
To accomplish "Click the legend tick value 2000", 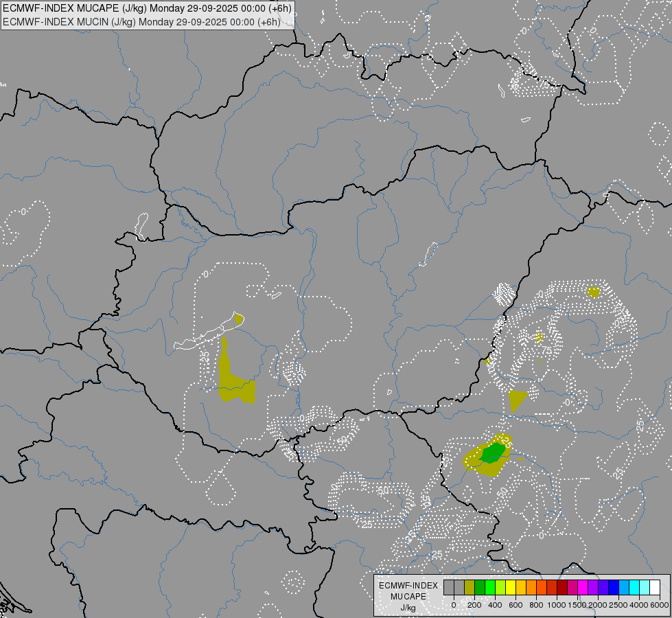I will point(598,605).
